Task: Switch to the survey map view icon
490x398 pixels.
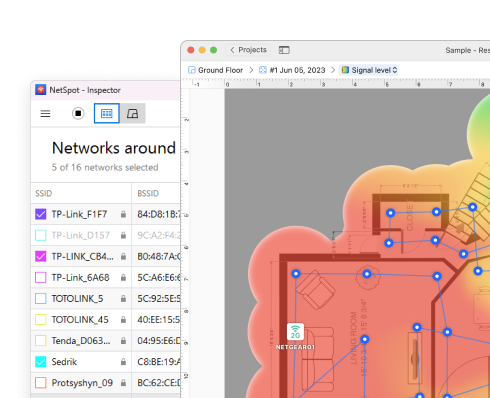Action: 133,113
